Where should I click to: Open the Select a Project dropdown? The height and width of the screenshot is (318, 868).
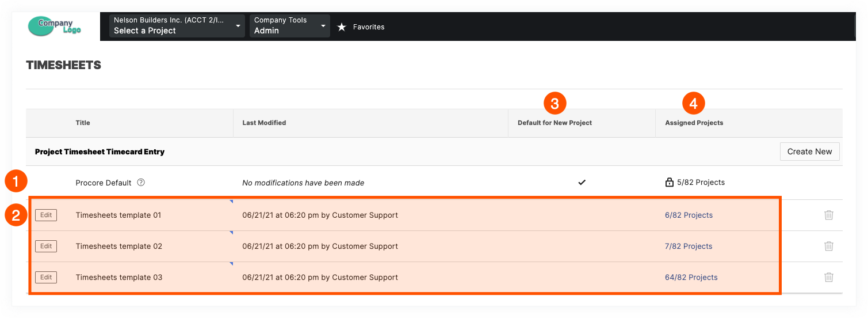pyautogui.click(x=177, y=26)
